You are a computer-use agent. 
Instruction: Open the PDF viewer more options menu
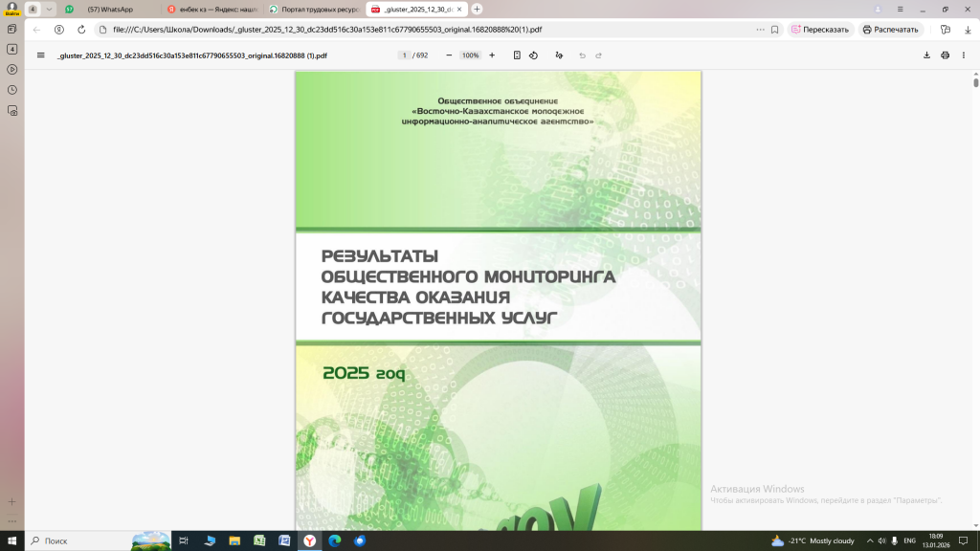pos(963,55)
